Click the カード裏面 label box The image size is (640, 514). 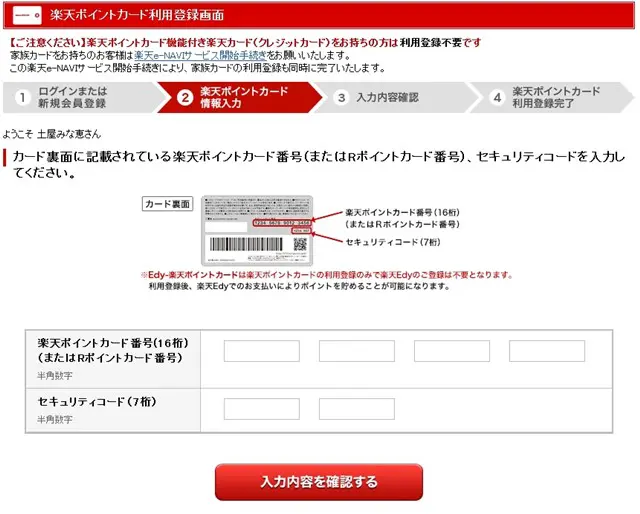[x=167, y=204]
